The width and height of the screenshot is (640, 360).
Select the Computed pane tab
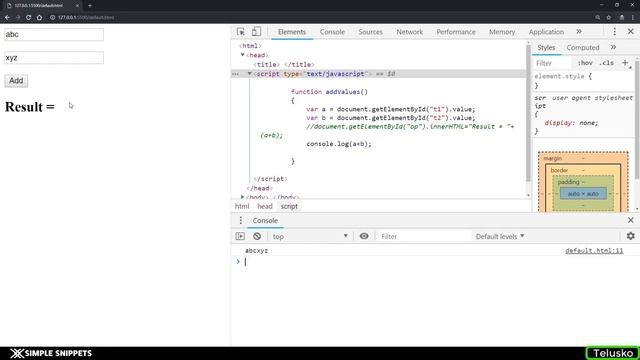[x=583, y=48]
